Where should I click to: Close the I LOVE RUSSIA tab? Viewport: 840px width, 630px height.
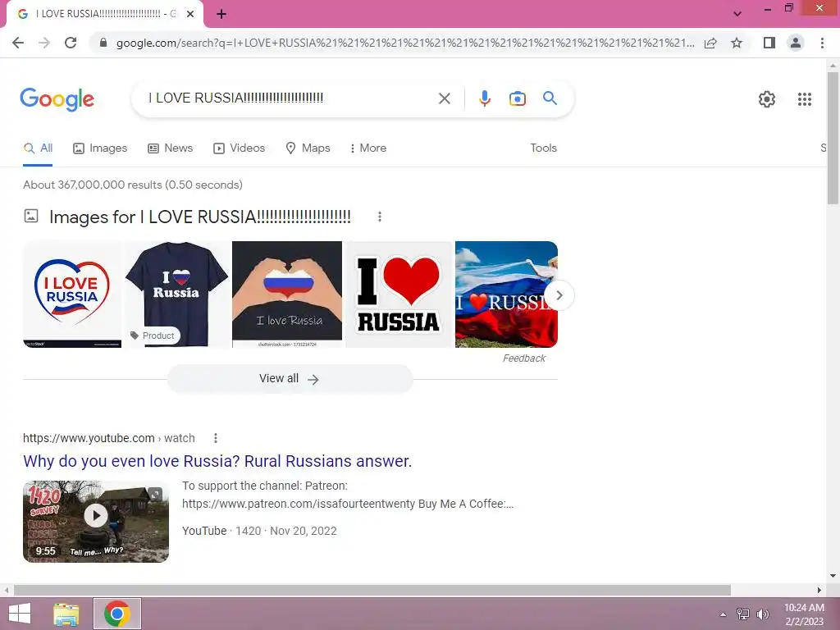pyautogui.click(x=190, y=14)
